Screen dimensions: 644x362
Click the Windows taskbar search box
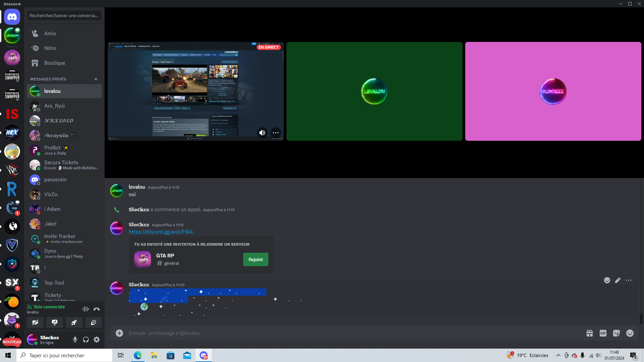click(x=64, y=355)
